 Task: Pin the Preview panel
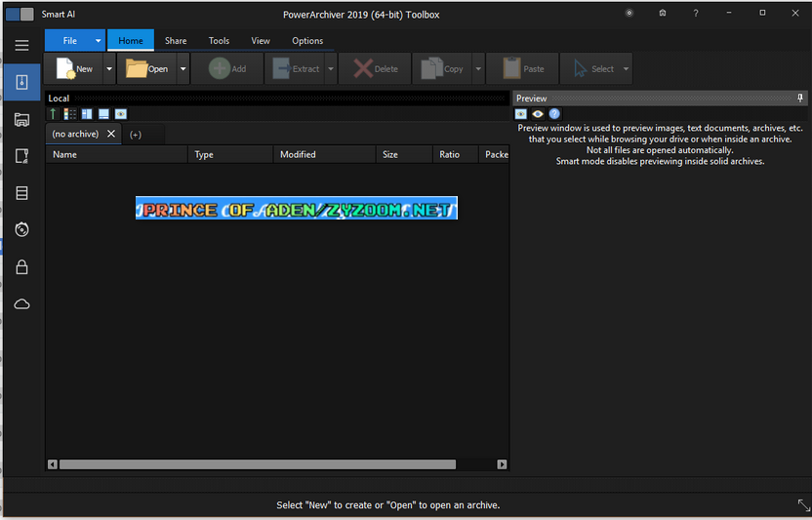(800, 98)
